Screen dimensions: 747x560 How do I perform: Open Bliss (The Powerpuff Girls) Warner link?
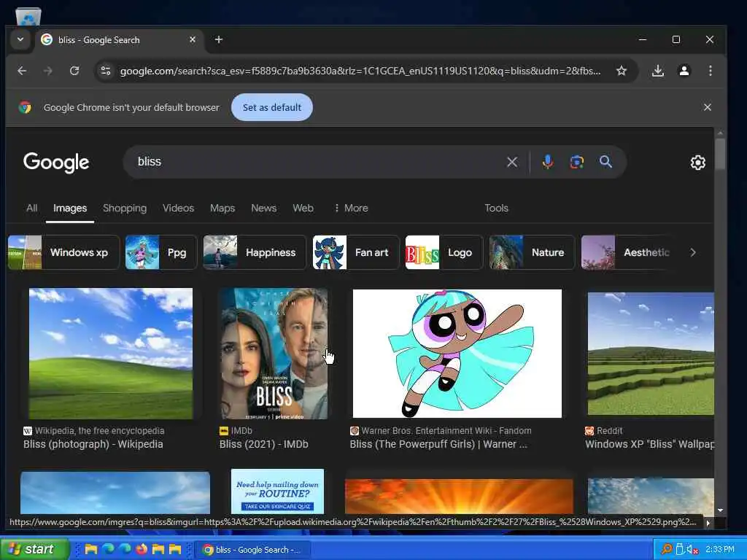(438, 444)
